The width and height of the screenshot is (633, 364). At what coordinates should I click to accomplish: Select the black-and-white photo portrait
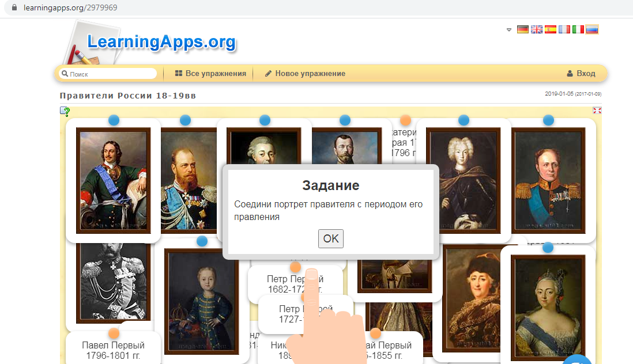[x=113, y=282]
